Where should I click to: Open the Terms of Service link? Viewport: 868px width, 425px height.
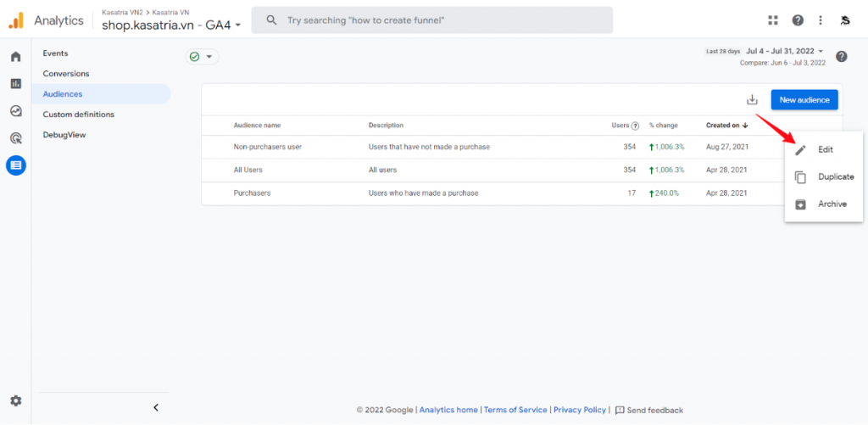pos(515,410)
